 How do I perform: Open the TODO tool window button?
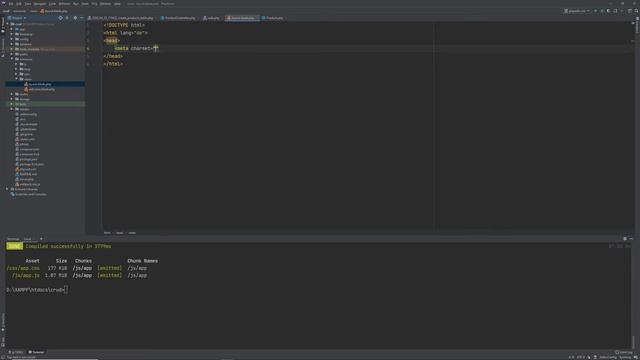click(x=16, y=352)
